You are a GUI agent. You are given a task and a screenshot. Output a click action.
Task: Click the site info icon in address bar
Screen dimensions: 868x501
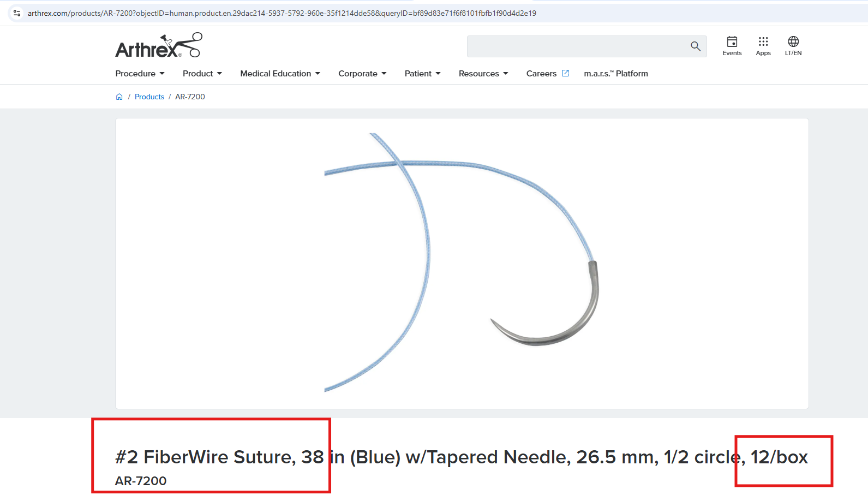[x=17, y=13]
